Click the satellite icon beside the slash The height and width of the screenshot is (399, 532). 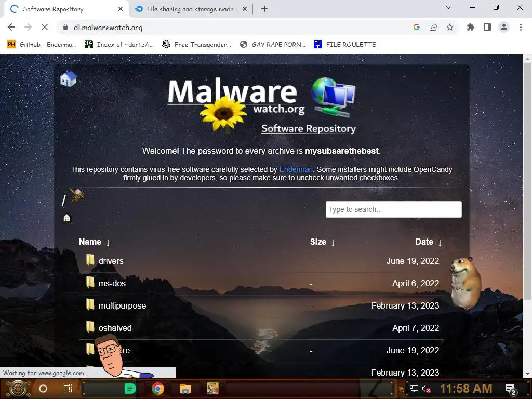pos(77,195)
